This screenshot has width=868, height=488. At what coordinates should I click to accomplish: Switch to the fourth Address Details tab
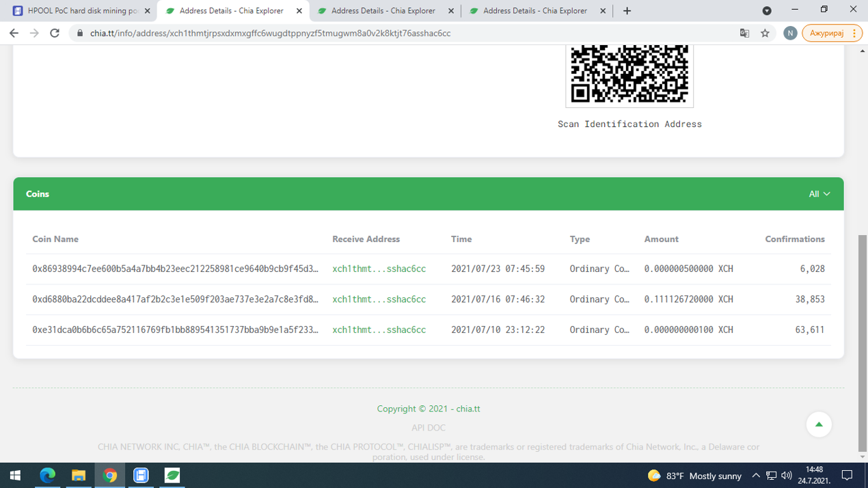click(535, 11)
